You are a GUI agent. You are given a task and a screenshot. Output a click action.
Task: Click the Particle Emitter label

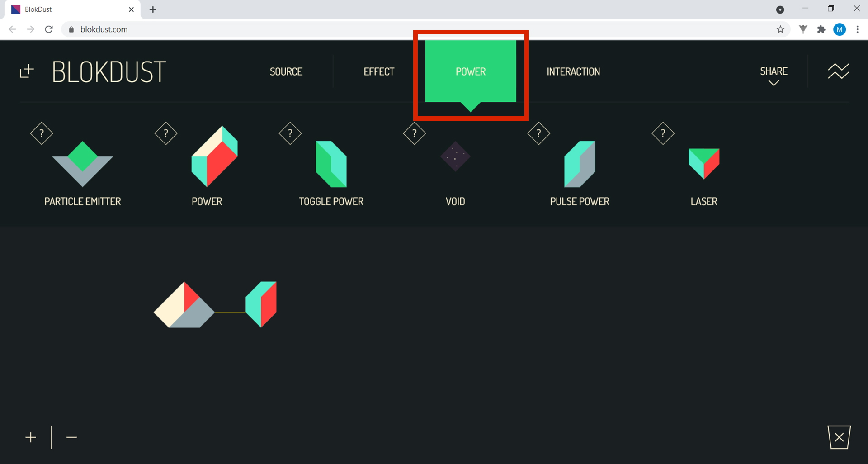tap(83, 201)
